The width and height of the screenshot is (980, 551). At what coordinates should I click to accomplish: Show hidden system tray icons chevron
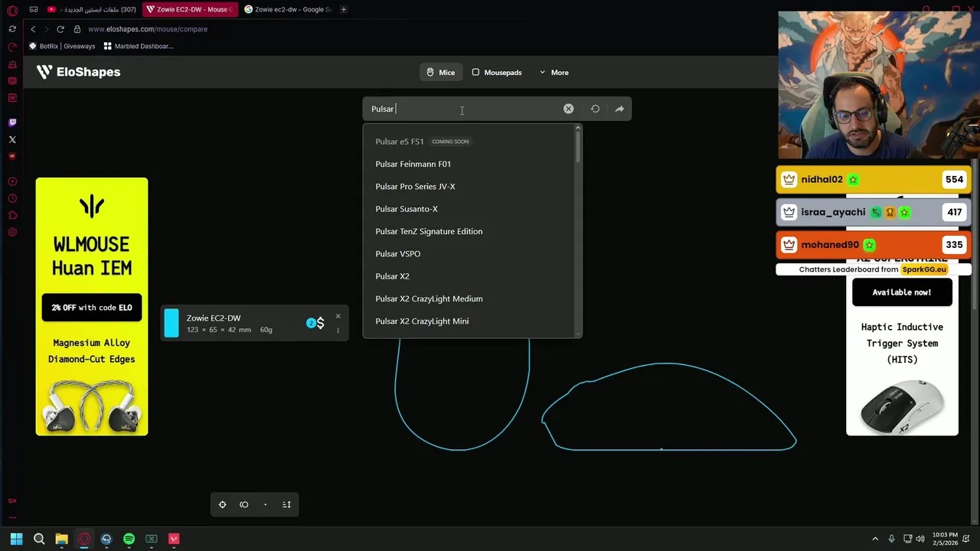point(875,539)
